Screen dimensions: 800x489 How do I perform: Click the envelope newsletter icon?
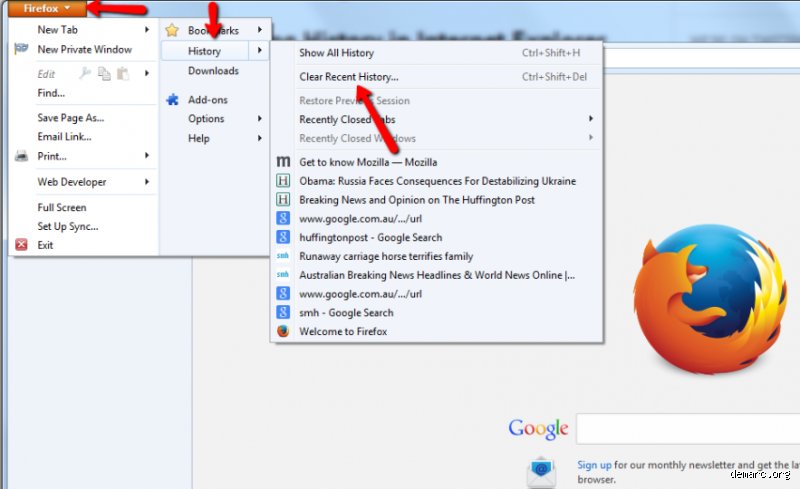pyautogui.click(x=541, y=471)
